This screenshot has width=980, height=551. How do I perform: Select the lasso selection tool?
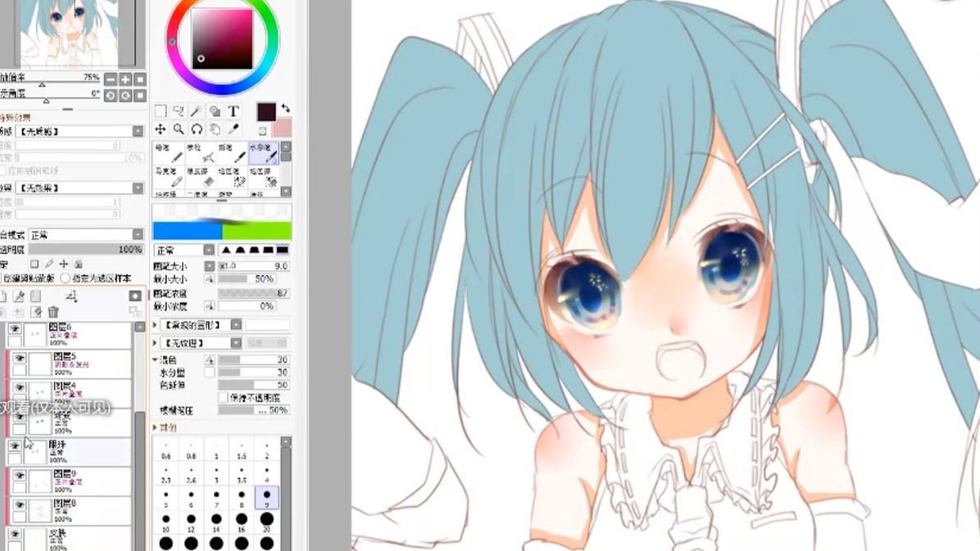(179, 111)
